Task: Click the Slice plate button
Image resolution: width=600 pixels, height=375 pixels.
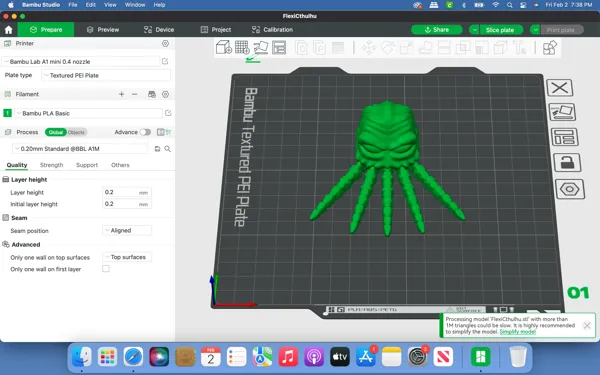Action: coord(500,30)
